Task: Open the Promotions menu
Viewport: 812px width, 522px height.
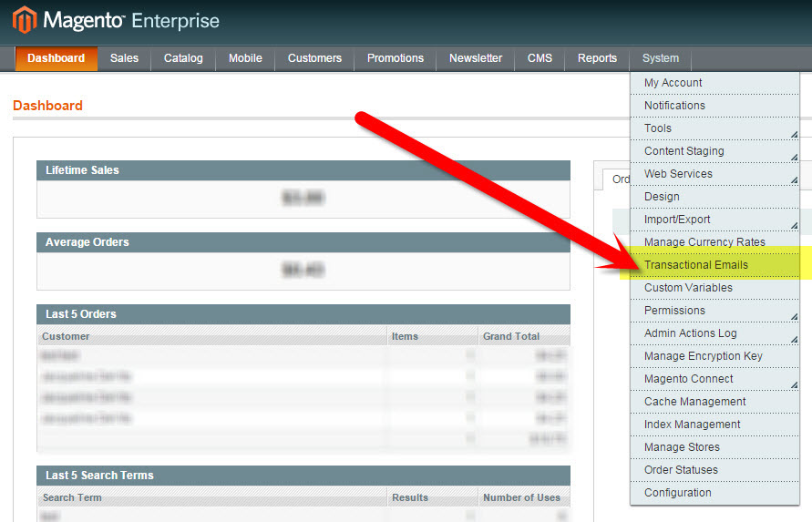Action: (396, 58)
